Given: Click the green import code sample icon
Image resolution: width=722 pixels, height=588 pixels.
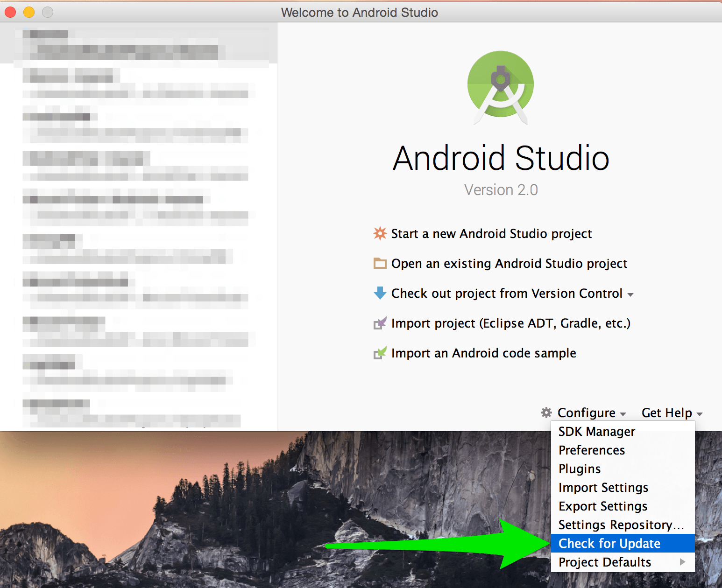Looking at the screenshot, I should pyautogui.click(x=380, y=353).
